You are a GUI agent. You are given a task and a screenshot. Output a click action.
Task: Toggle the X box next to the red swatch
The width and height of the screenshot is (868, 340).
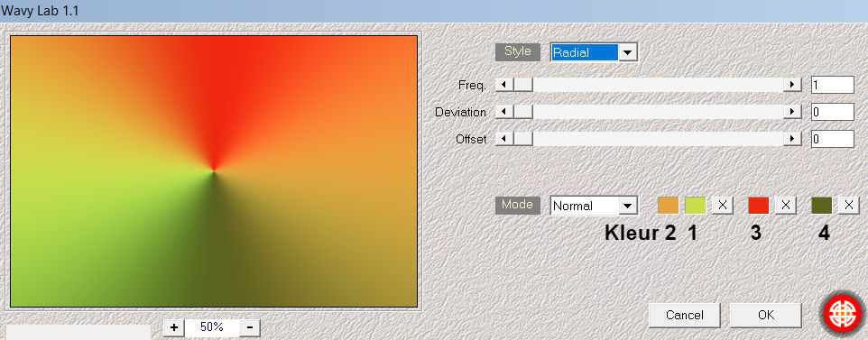click(786, 206)
